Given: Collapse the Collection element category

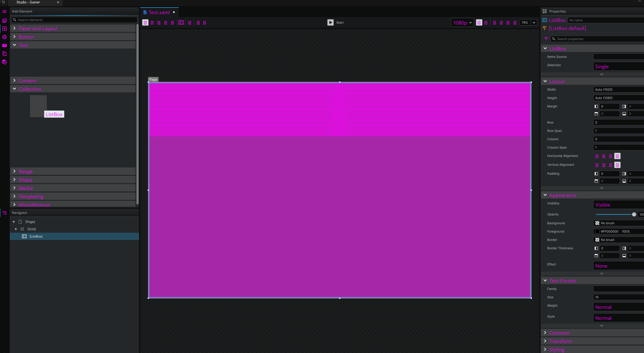Looking at the screenshot, I should [73, 89].
